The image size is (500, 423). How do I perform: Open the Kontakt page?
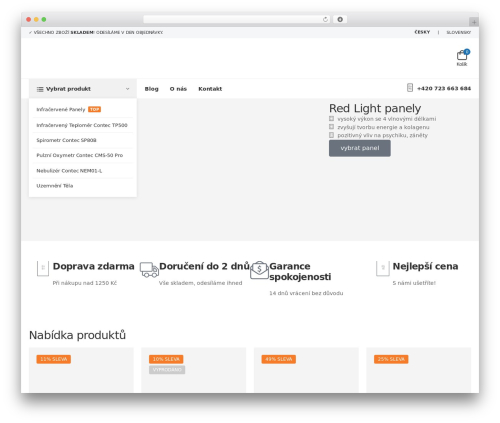[x=210, y=89]
